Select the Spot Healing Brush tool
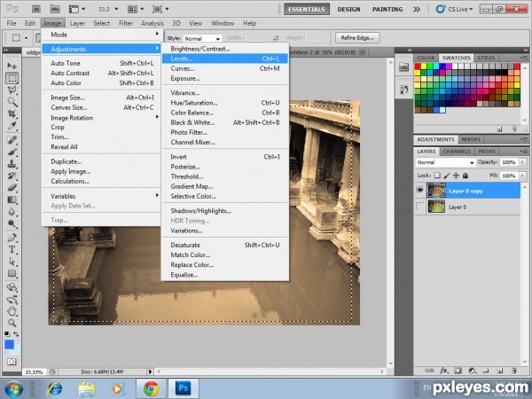Image resolution: width=532 pixels, height=399 pixels. tap(12, 139)
